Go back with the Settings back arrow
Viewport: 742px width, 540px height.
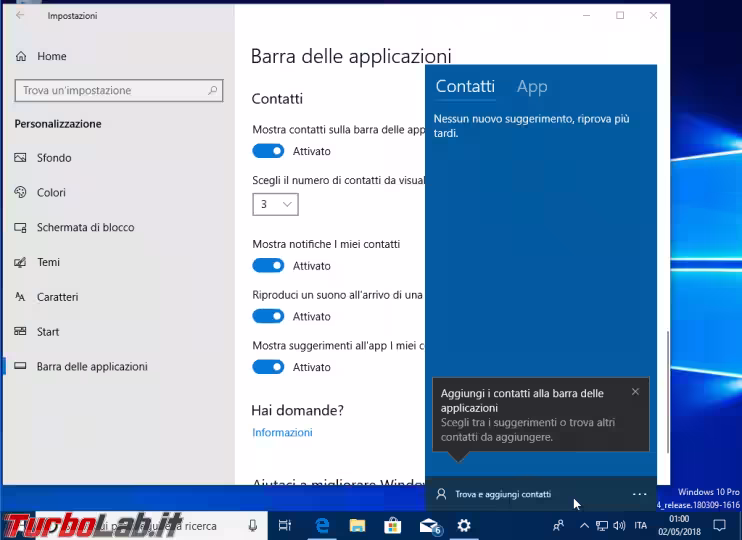click(x=20, y=15)
